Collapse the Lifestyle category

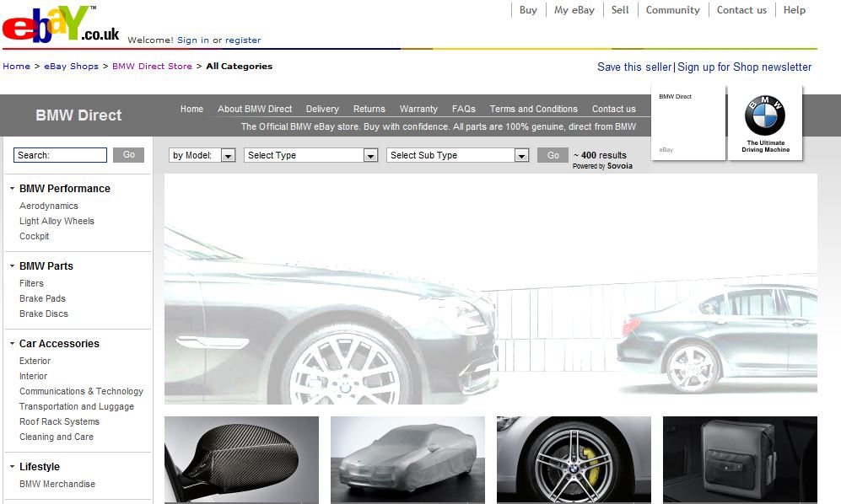click(x=12, y=466)
